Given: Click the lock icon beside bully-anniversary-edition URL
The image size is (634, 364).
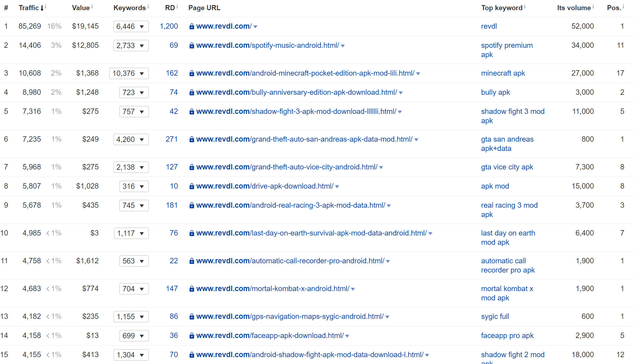Looking at the screenshot, I should point(192,93).
